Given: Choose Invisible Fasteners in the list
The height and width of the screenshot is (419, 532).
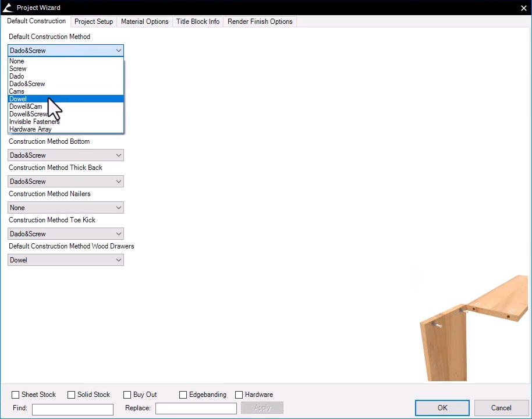Looking at the screenshot, I should [x=34, y=122].
